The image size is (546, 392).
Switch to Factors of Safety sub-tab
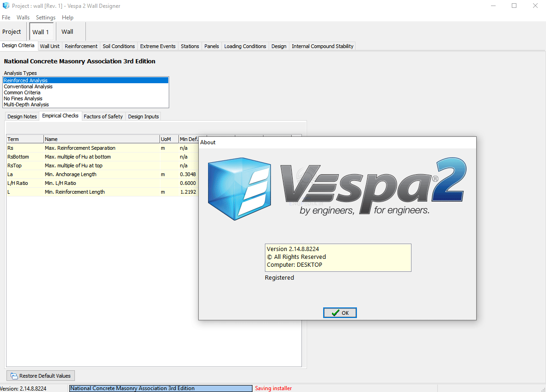click(x=103, y=116)
